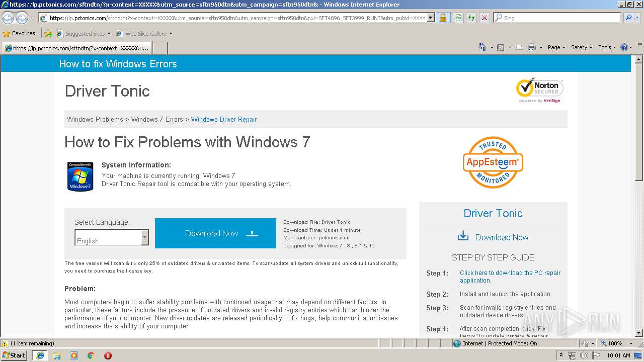Open the Select Language English dropdown
Image resolution: width=644 pixels, height=362 pixels.
112,237
